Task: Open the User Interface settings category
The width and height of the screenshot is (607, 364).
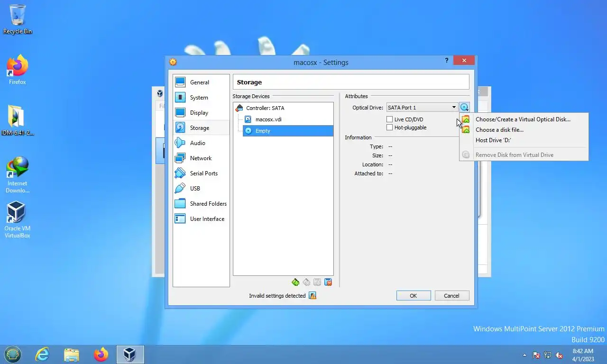Action: click(x=201, y=218)
